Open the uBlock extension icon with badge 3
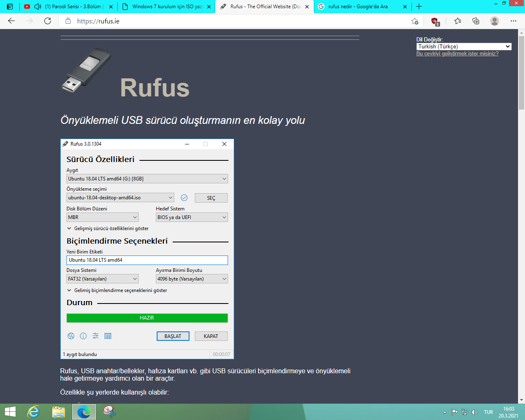 435,21
